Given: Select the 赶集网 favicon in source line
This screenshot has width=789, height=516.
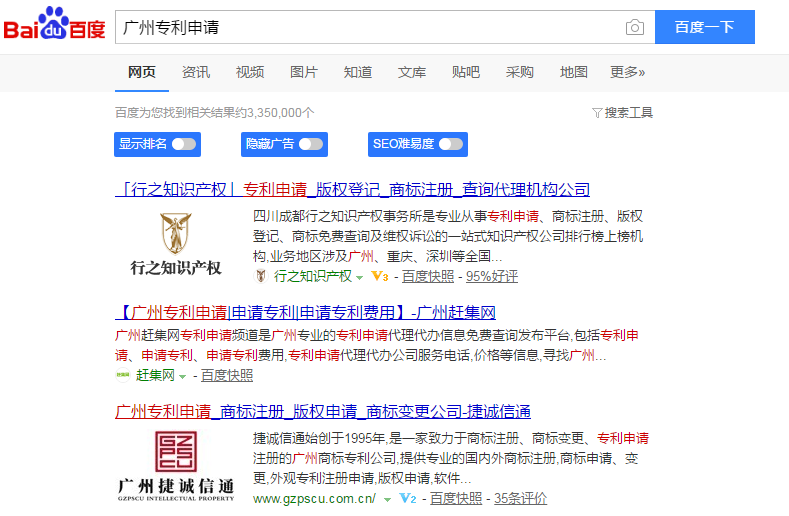Looking at the screenshot, I should click(x=123, y=375).
